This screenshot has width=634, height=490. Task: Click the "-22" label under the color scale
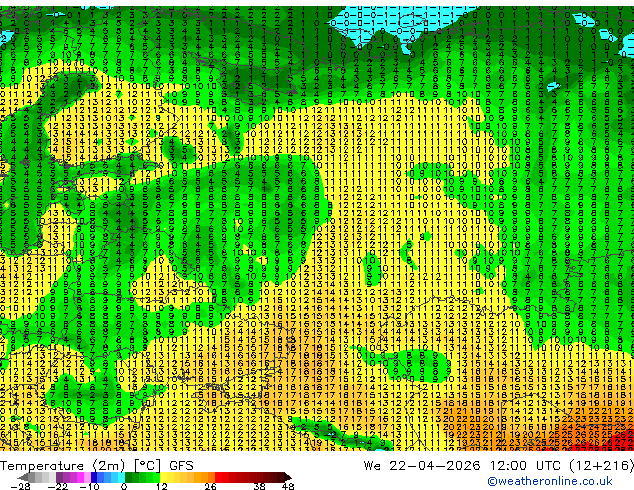(x=58, y=486)
